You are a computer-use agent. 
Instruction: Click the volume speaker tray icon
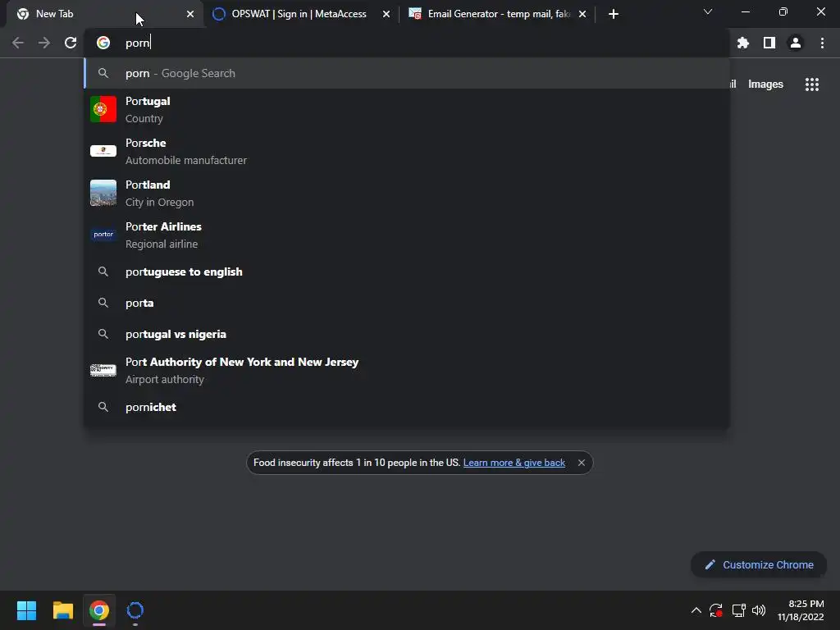759,610
